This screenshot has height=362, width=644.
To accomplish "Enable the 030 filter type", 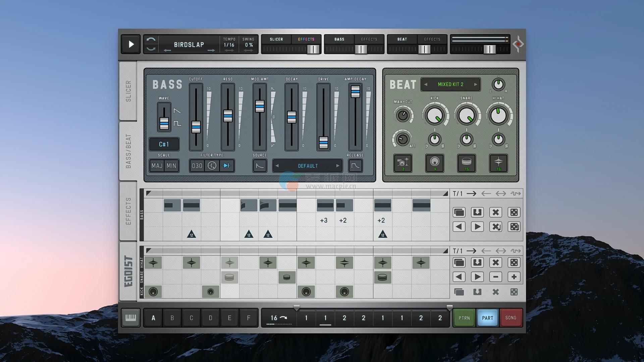I will click(197, 166).
